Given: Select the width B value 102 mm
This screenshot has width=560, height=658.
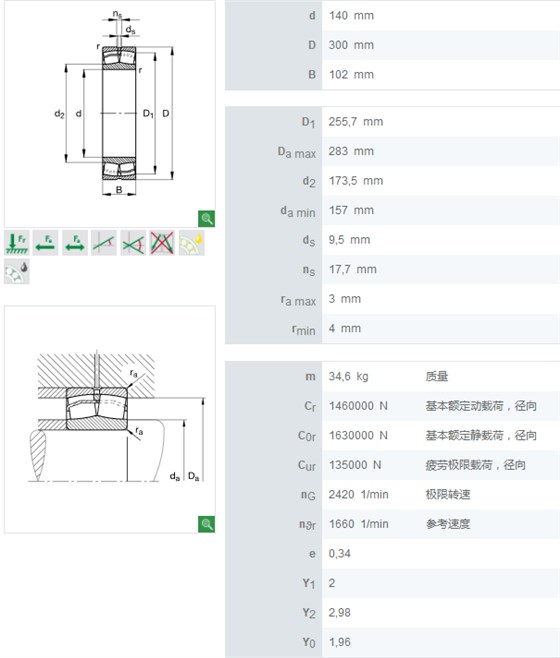Looking at the screenshot, I should [x=351, y=75].
